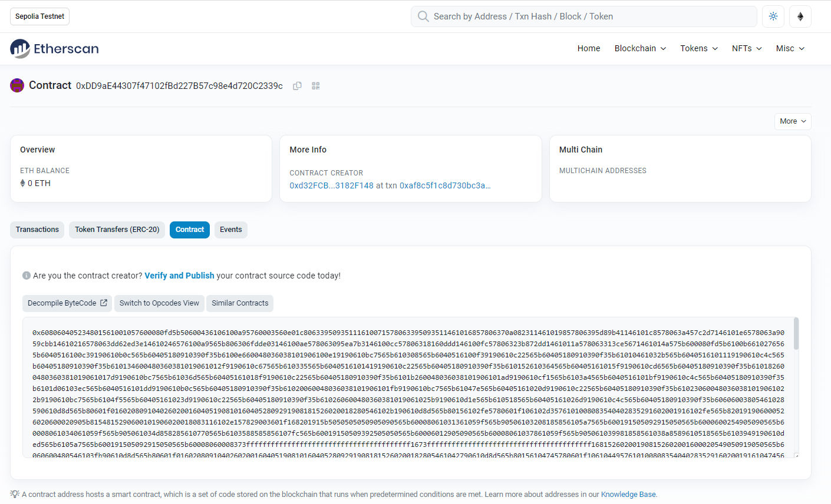This screenshot has height=504, width=831.
Task: Open the Knowledge Base link
Action: 628,495
